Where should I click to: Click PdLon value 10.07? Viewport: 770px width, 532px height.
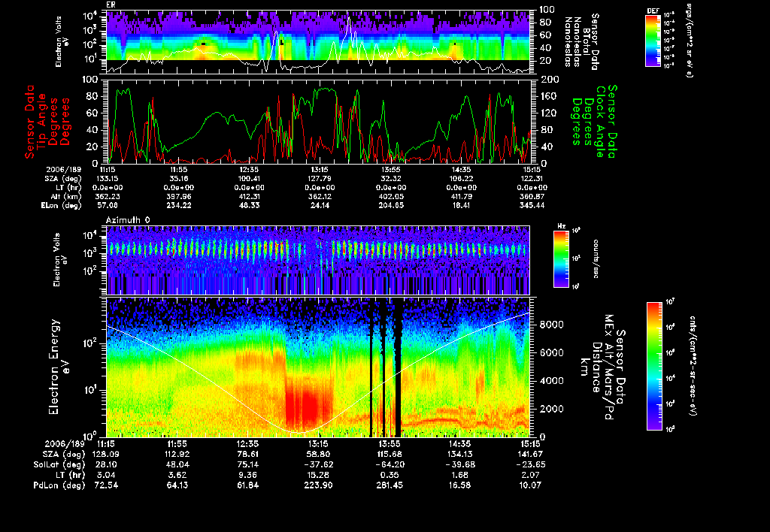[x=530, y=485]
